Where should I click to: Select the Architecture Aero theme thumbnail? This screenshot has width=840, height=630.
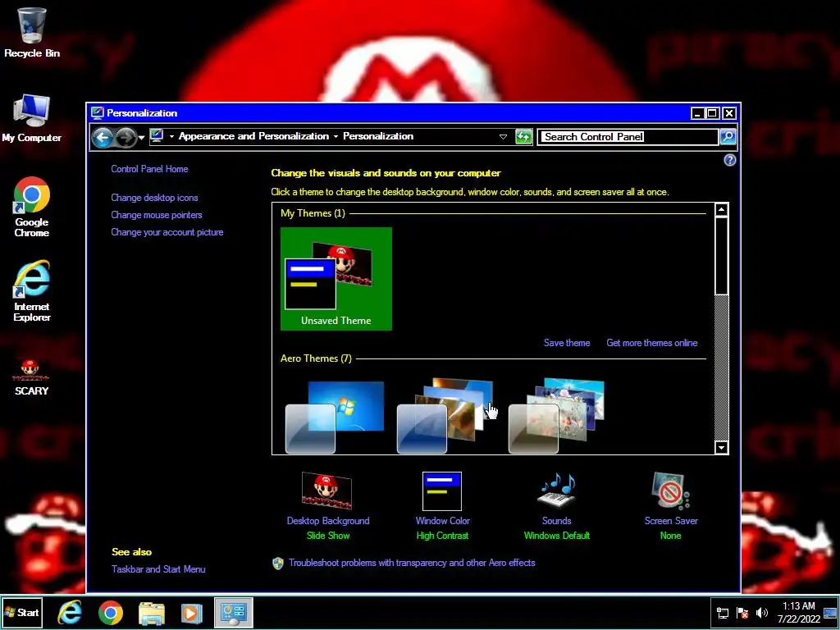click(x=445, y=415)
